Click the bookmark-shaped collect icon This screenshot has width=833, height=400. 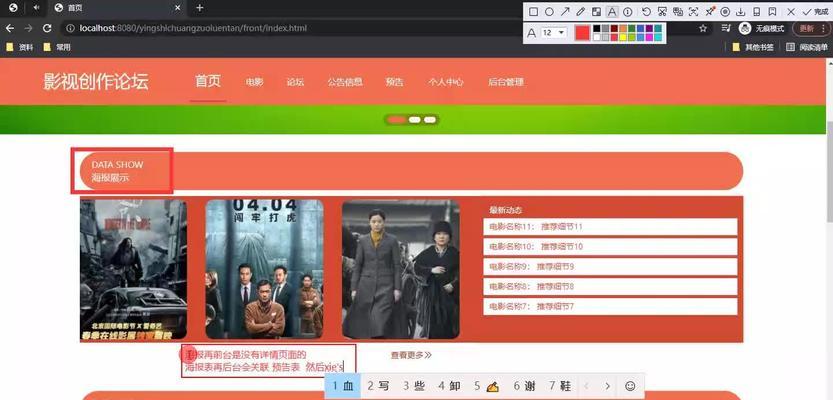772,12
